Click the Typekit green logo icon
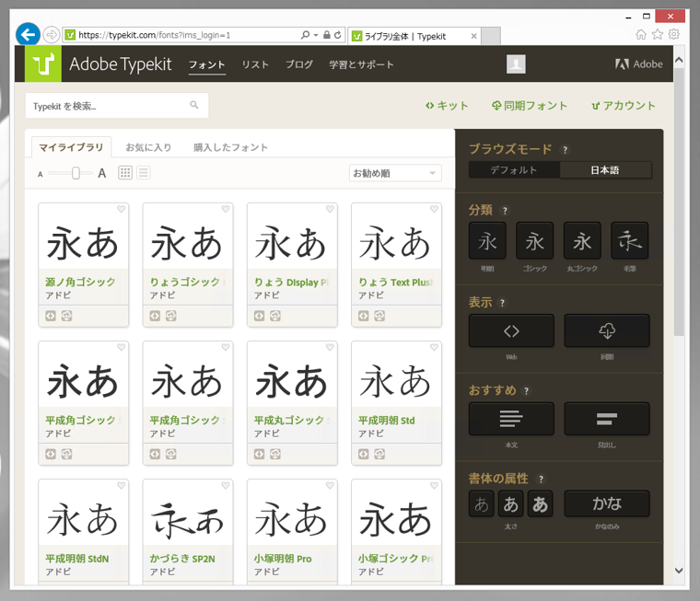Image resolution: width=700 pixels, height=601 pixels. (x=43, y=64)
